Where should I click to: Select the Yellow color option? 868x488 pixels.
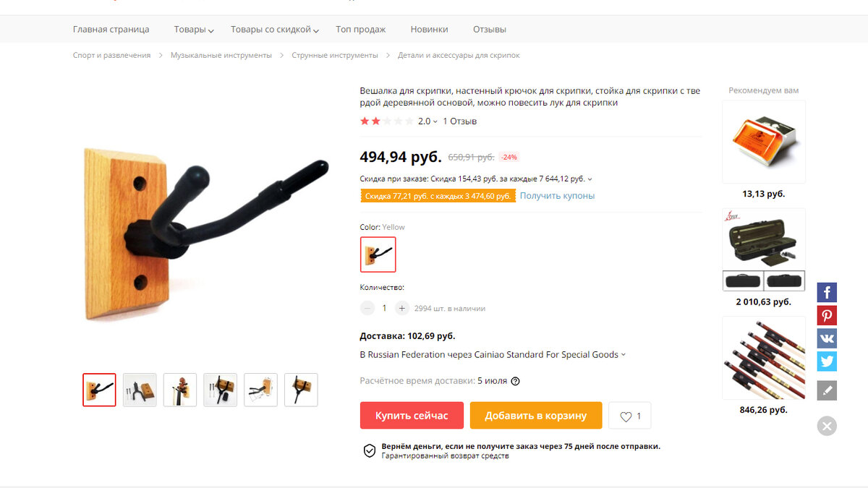pos(378,254)
